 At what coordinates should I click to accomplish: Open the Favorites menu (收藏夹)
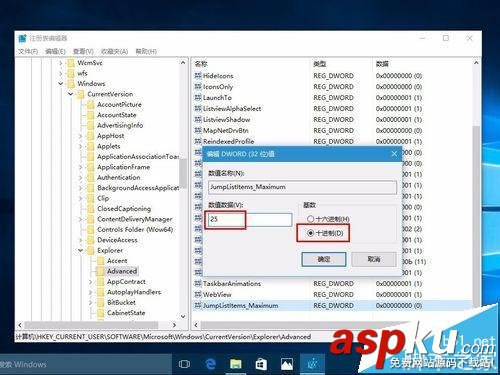(x=114, y=51)
